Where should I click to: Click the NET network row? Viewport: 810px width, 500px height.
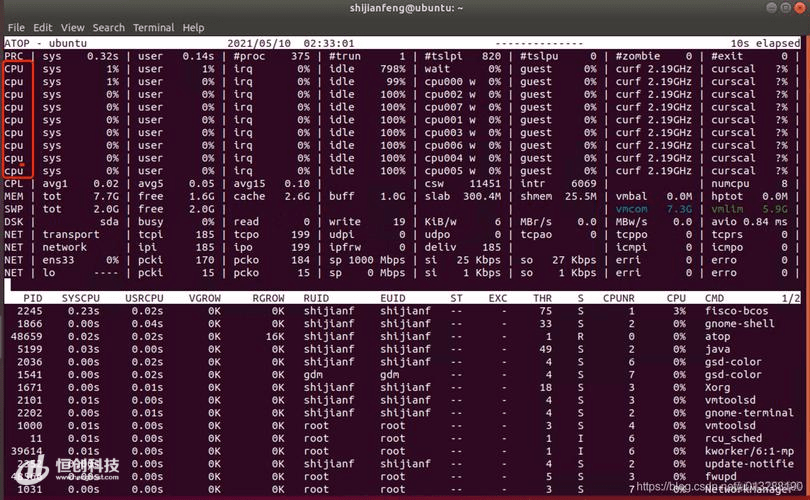click(x=402, y=247)
